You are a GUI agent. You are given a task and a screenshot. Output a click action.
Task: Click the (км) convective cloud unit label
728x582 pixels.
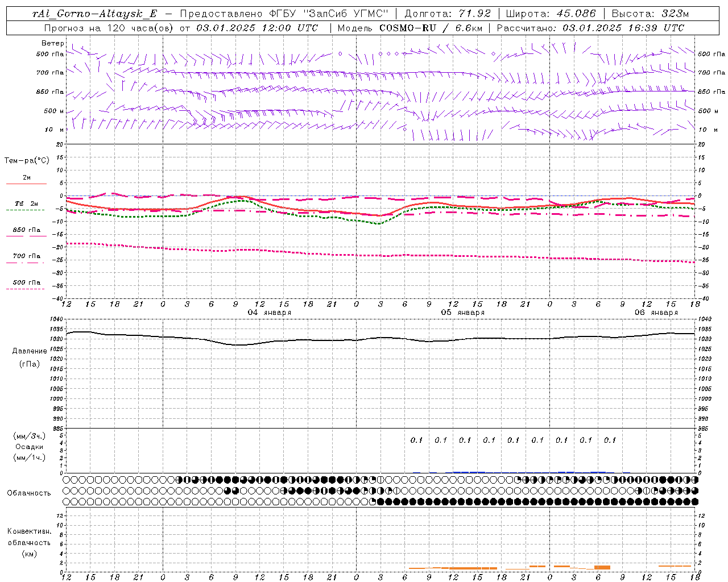[x=29, y=554]
